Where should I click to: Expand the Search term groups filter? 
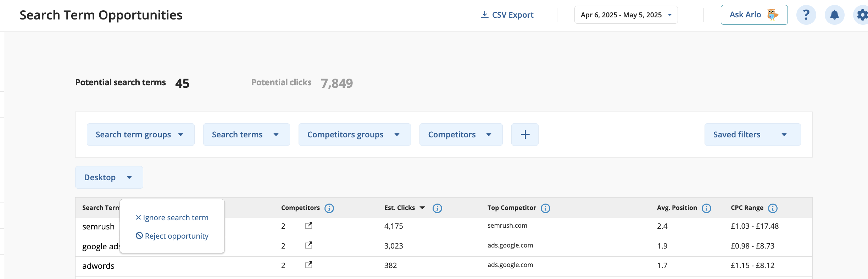click(x=140, y=135)
